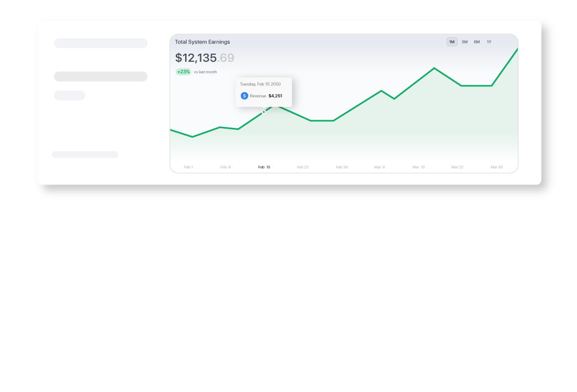
Task: Click the Feb 1 axis label
Action: pos(188,167)
